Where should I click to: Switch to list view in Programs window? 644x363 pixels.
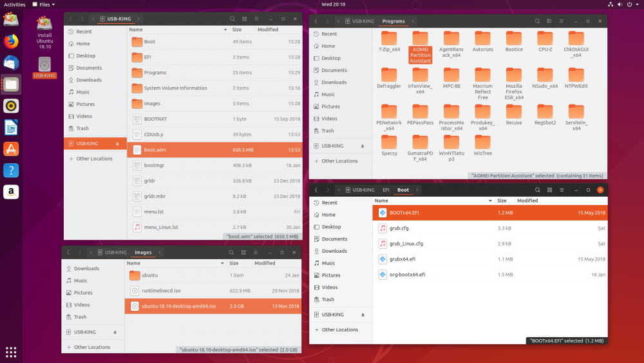(x=549, y=21)
